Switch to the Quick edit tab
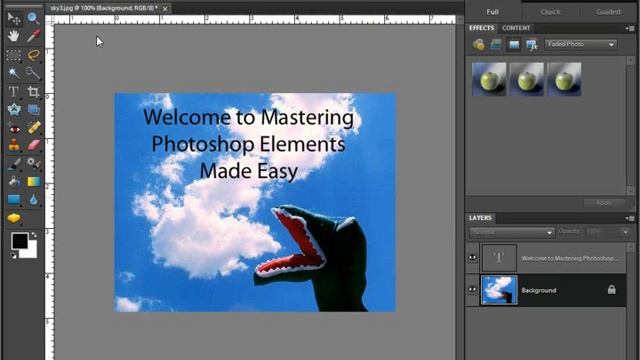Viewport: 640px width, 360px height. pyautogui.click(x=550, y=12)
